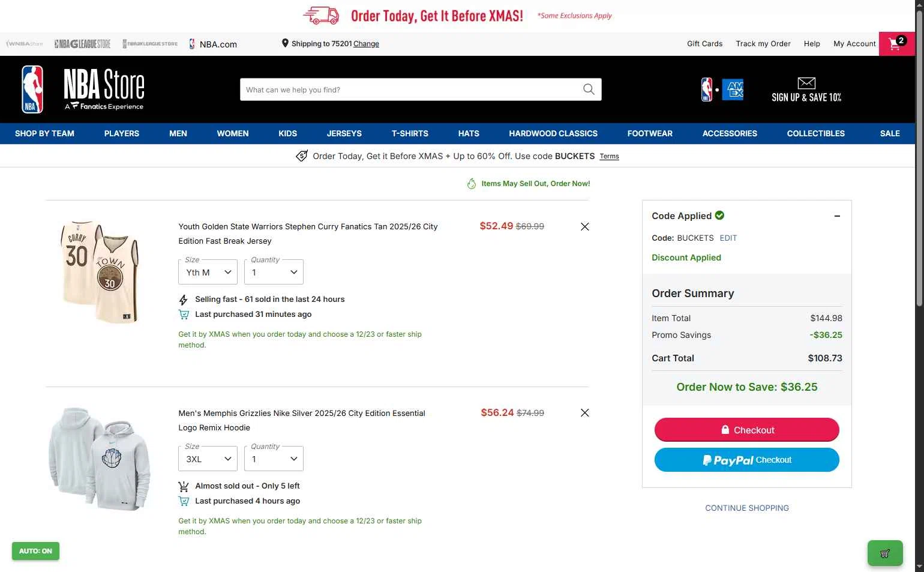
Task: Click the Order Today XMAS banner text
Action: (437, 16)
